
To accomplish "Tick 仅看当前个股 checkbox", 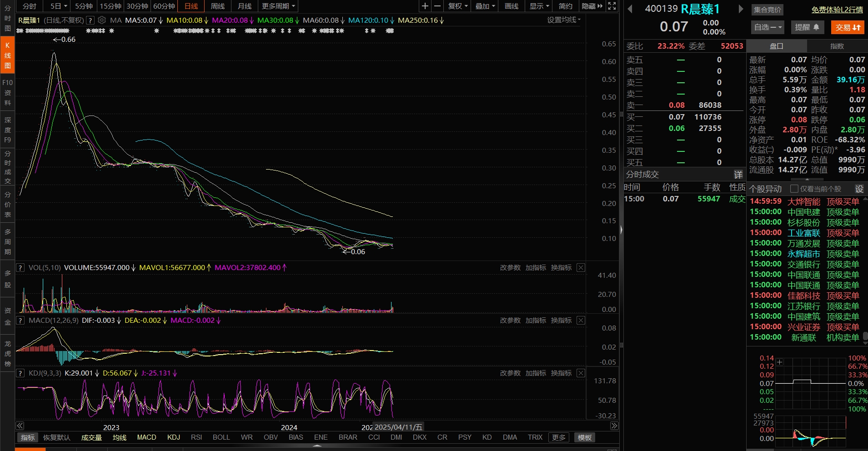I will pyautogui.click(x=794, y=189).
